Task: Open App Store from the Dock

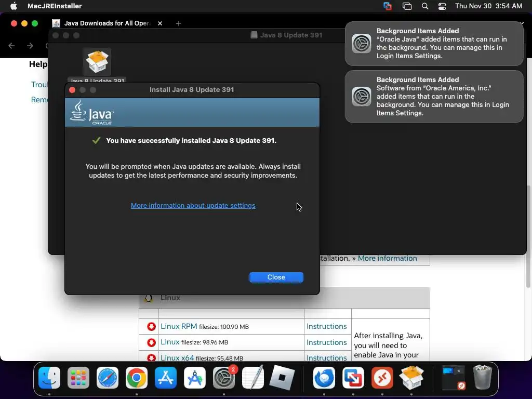Action: click(166, 378)
